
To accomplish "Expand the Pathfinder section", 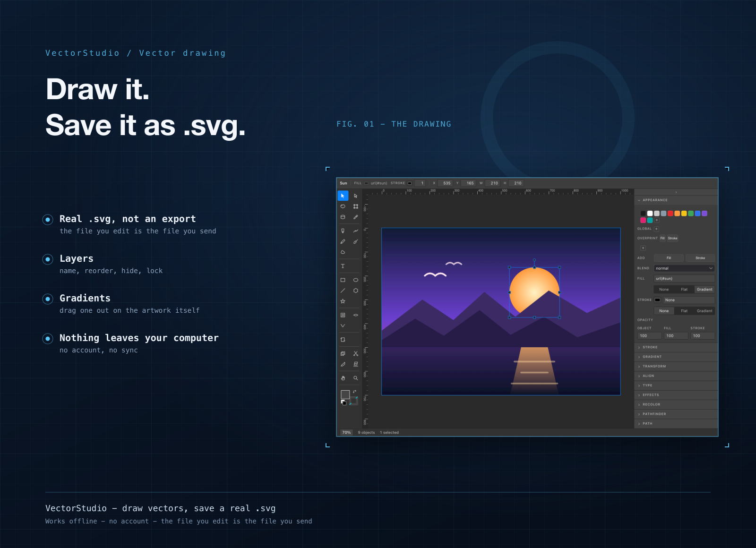I will click(676, 414).
